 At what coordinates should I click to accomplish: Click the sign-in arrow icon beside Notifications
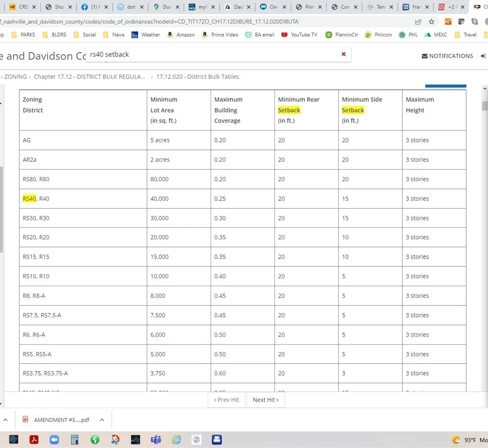point(483,56)
